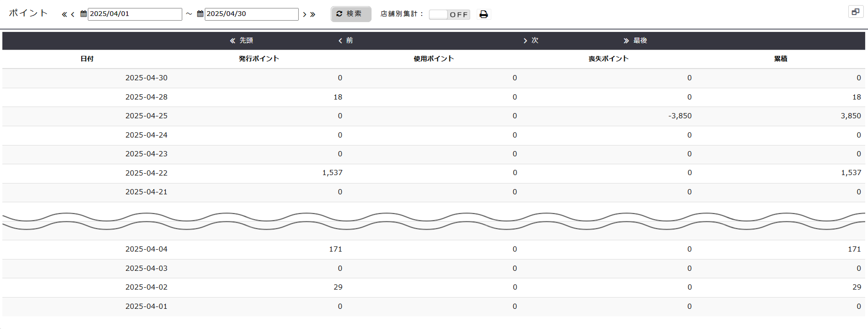Go to 最後 last page
Image resolution: width=868 pixels, height=329 pixels.
click(x=635, y=40)
